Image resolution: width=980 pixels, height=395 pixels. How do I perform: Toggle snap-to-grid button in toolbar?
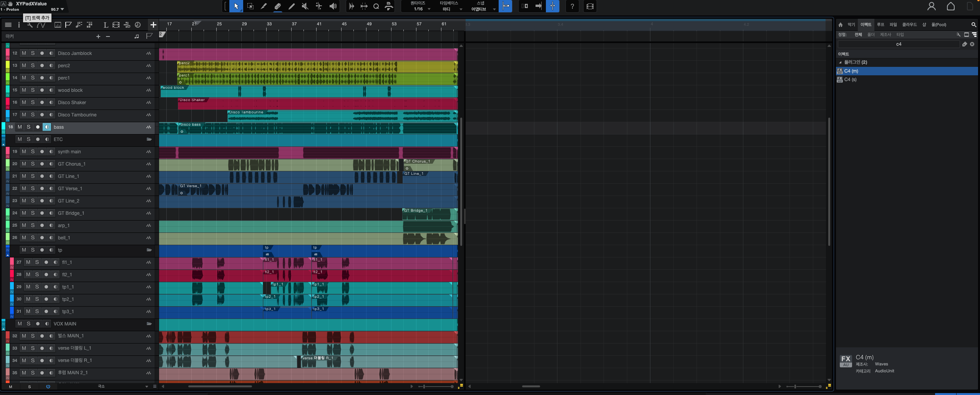[506, 6]
